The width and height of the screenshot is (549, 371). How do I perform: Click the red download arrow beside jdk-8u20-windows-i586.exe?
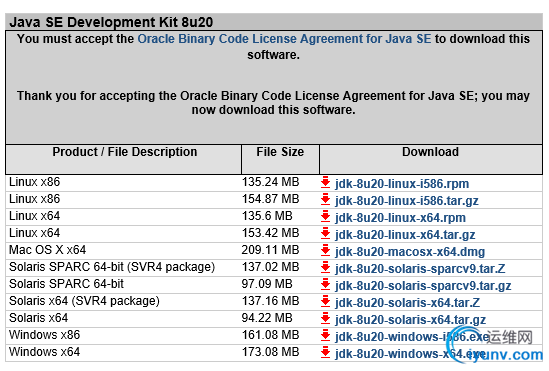(326, 336)
